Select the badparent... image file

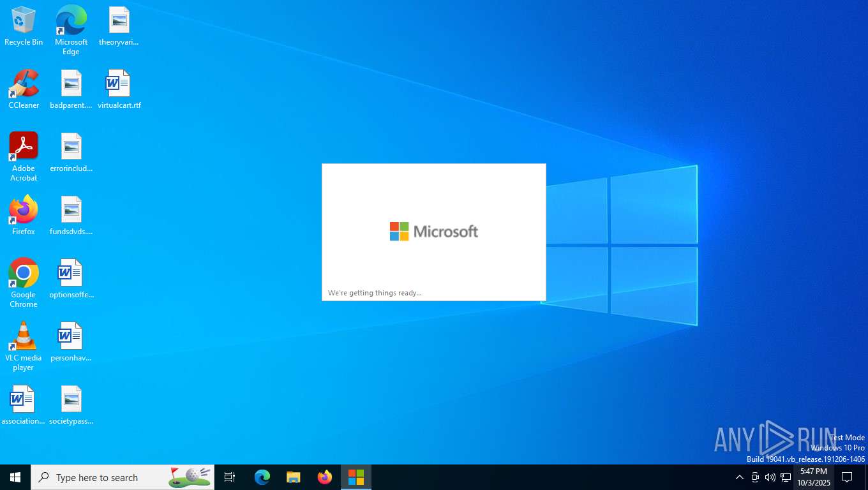(x=71, y=90)
